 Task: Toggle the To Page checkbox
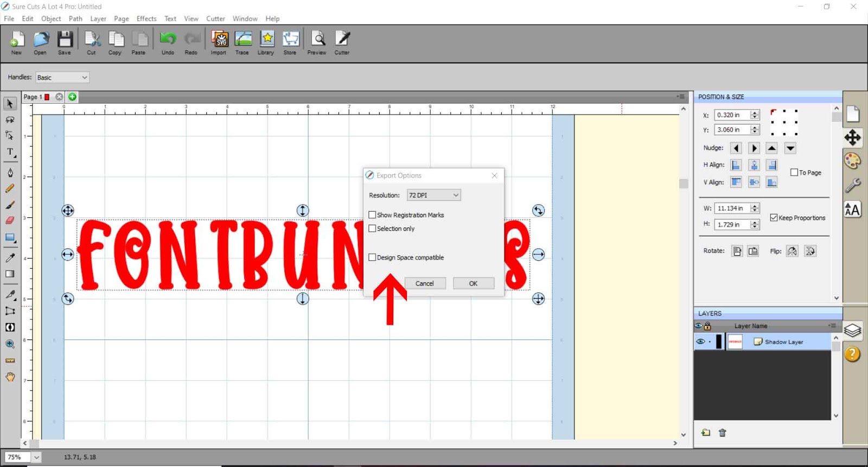[794, 173]
